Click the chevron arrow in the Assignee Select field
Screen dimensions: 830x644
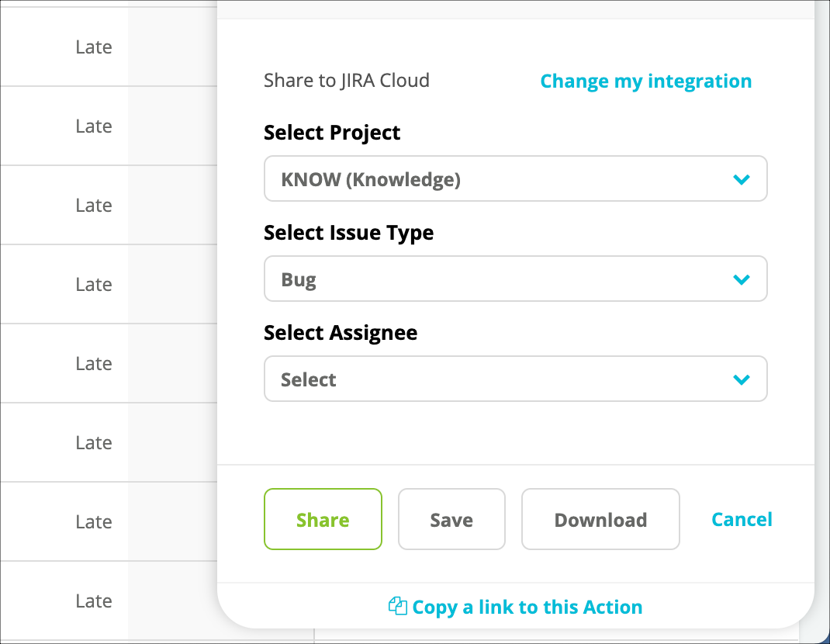(x=741, y=379)
